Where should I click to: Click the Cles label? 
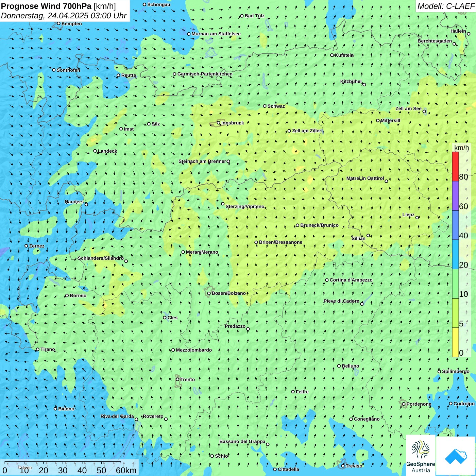pyautogui.click(x=172, y=318)
